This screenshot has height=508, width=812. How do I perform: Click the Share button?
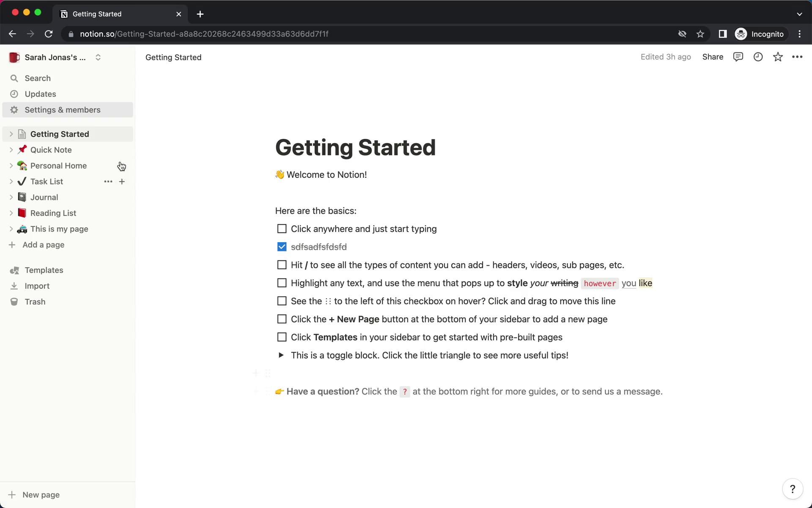(713, 57)
